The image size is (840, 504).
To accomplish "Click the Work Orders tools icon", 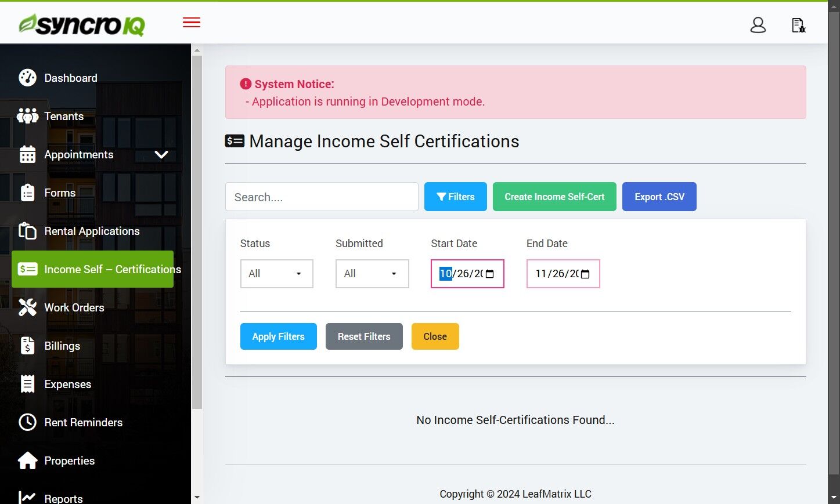I will pyautogui.click(x=27, y=307).
